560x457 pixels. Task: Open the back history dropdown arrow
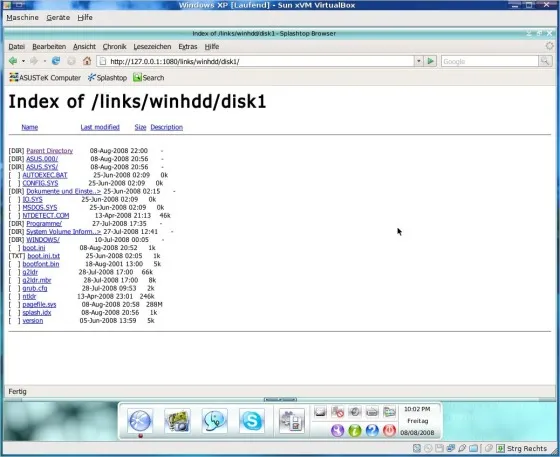coord(23,61)
